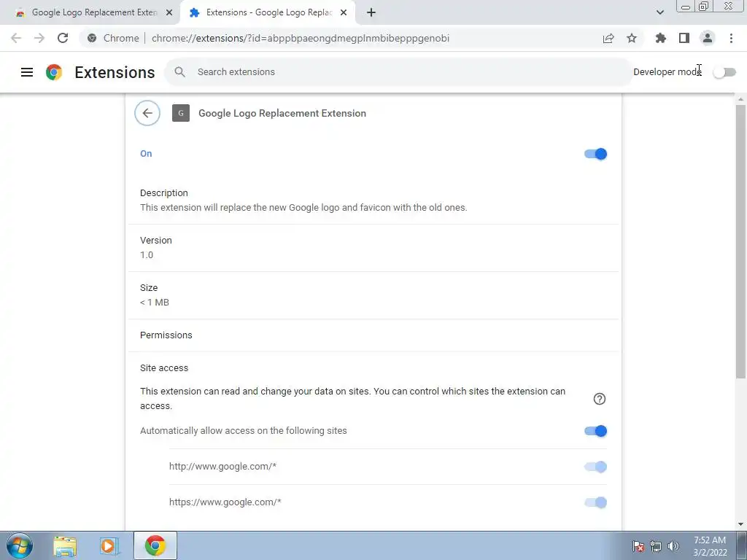Click the Description heading

tap(164, 192)
